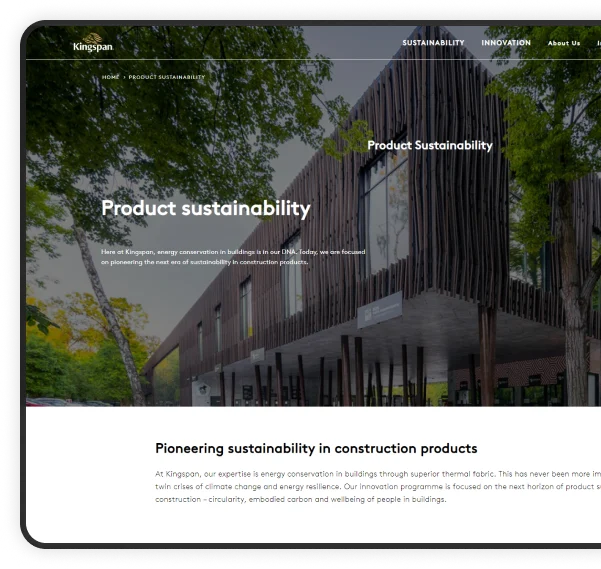Click the hero intro text about energy conservation
The width and height of the screenshot is (601, 569).
tap(232, 257)
